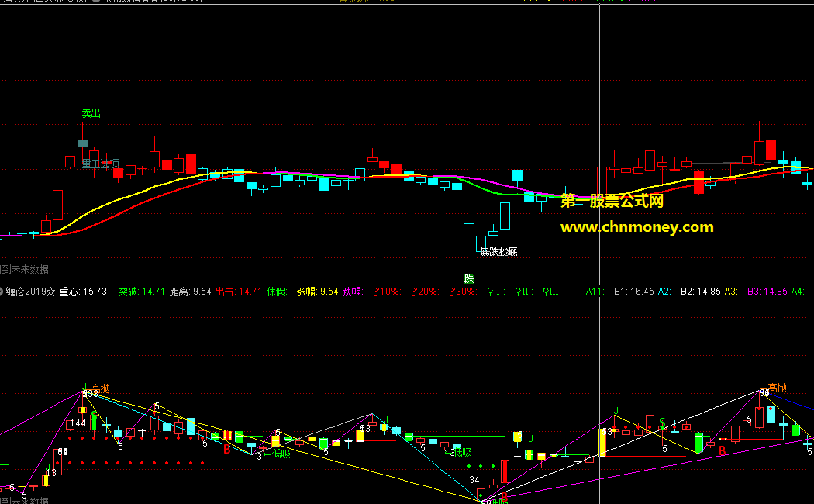Click the solid red candle right of the -34 label
Screen dimensions: 814x504
point(505,471)
